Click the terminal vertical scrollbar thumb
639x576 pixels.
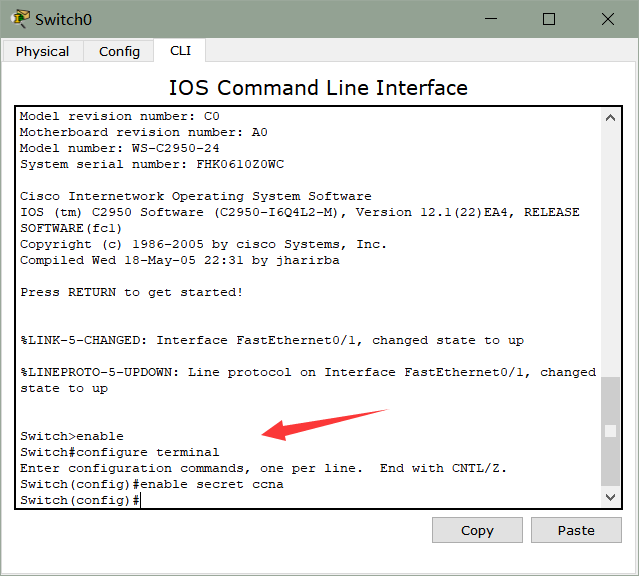pos(610,431)
